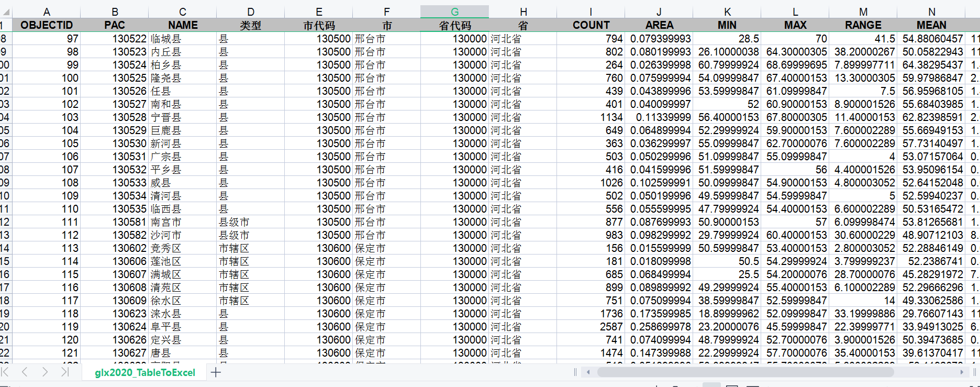Image resolution: width=980 pixels, height=387 pixels.
Task: Select column F header
Action: (387, 12)
